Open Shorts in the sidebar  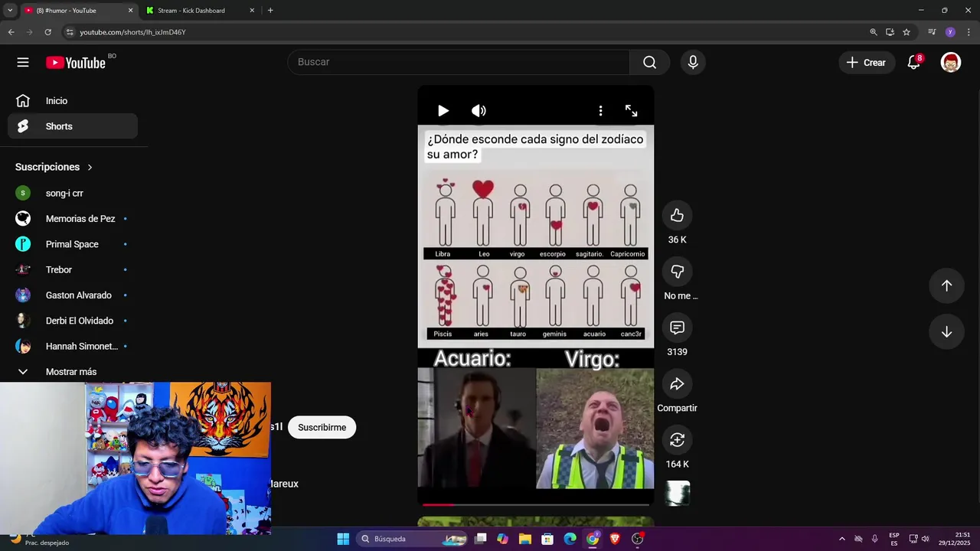(x=73, y=126)
